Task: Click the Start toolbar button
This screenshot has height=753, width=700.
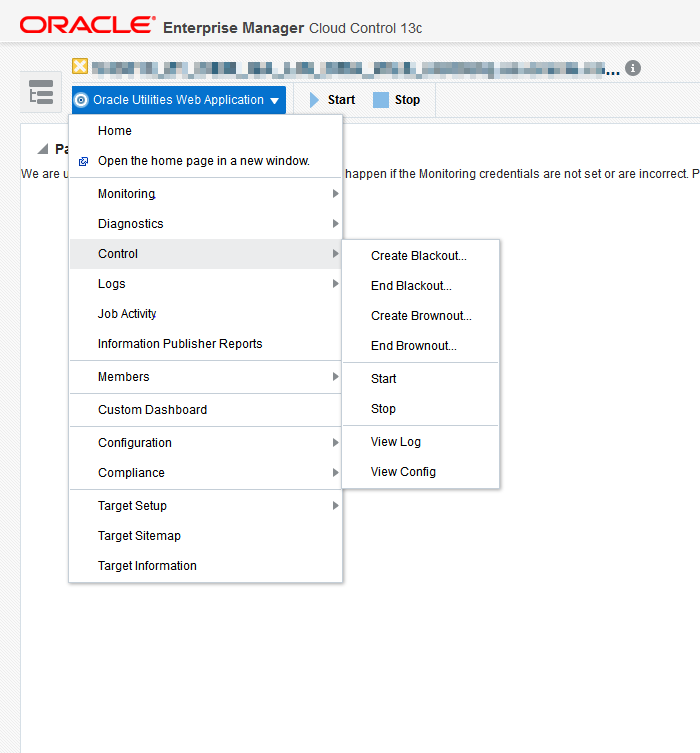Action: pyautogui.click(x=332, y=100)
